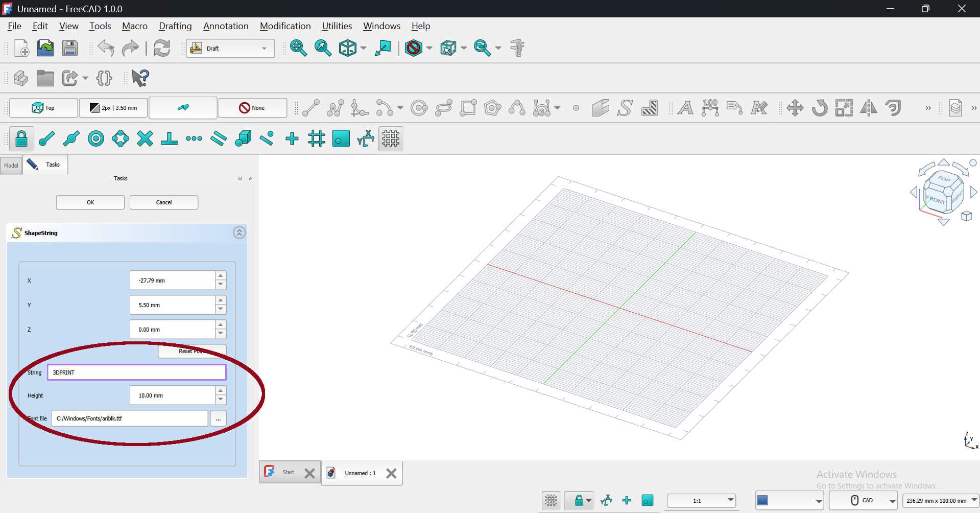
Task: Fit all content in the view
Action: point(298,48)
